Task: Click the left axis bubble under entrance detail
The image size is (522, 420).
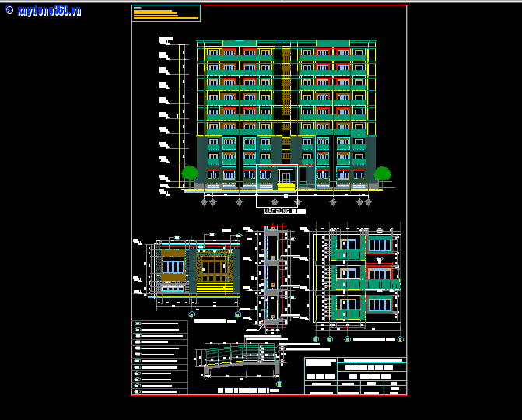Action: [192, 315]
